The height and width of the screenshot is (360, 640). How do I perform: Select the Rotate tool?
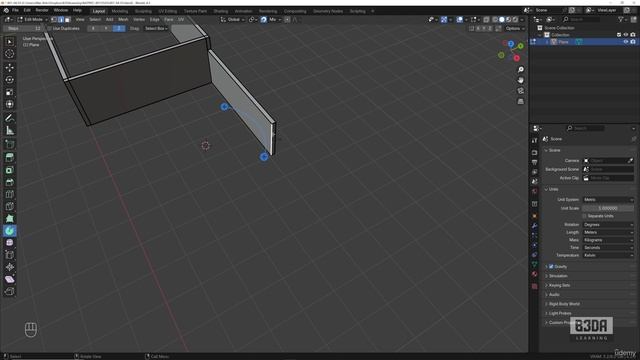click(10, 80)
